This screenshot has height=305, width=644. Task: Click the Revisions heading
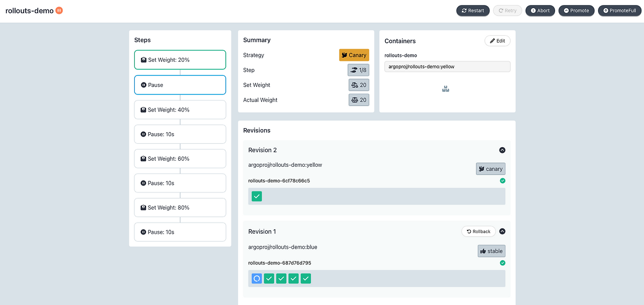257,131
